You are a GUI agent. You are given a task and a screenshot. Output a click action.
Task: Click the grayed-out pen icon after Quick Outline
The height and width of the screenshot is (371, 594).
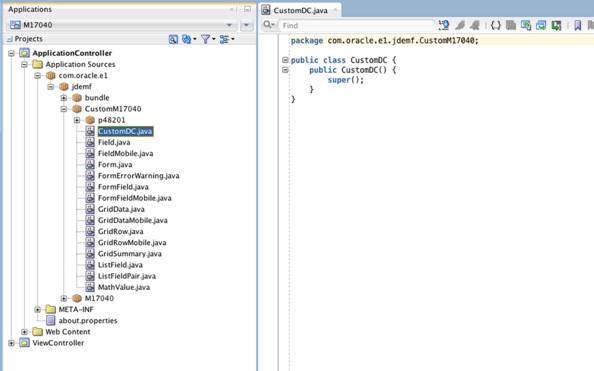(460, 25)
